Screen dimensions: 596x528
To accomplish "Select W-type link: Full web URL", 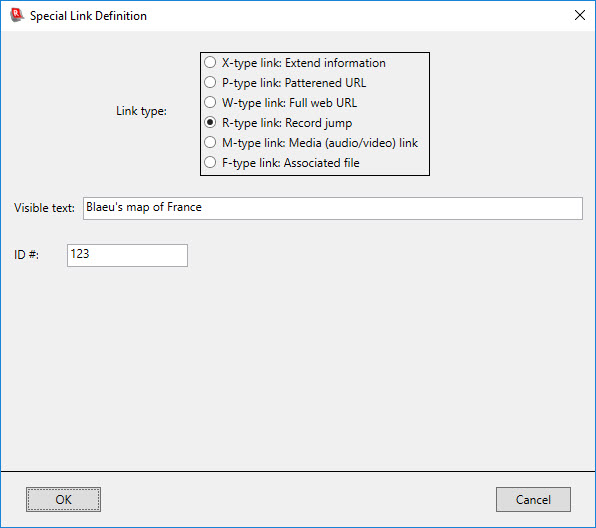I will point(281,103).
